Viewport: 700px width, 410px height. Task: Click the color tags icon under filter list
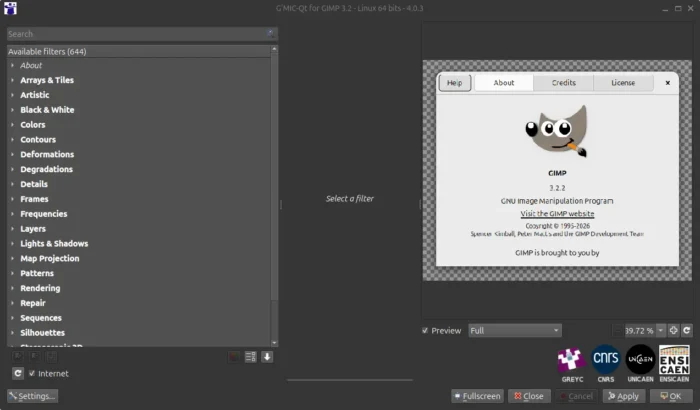tap(233, 357)
